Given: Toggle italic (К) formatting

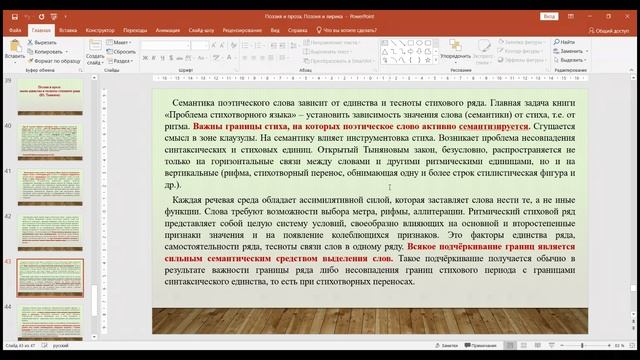Looking at the screenshot, I should coord(154,58).
